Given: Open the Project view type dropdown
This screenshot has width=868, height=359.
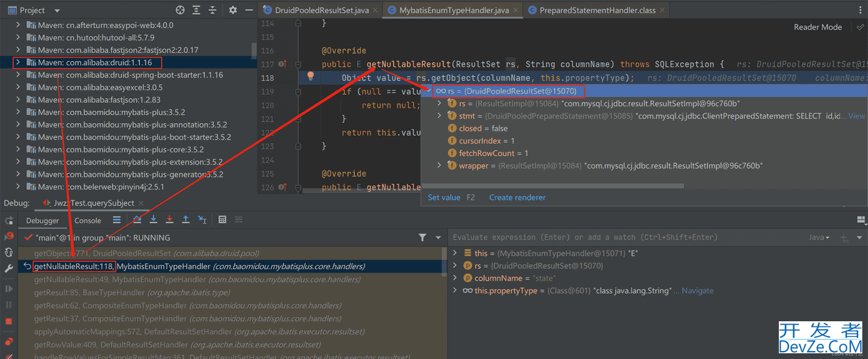Looking at the screenshot, I should (x=57, y=10).
